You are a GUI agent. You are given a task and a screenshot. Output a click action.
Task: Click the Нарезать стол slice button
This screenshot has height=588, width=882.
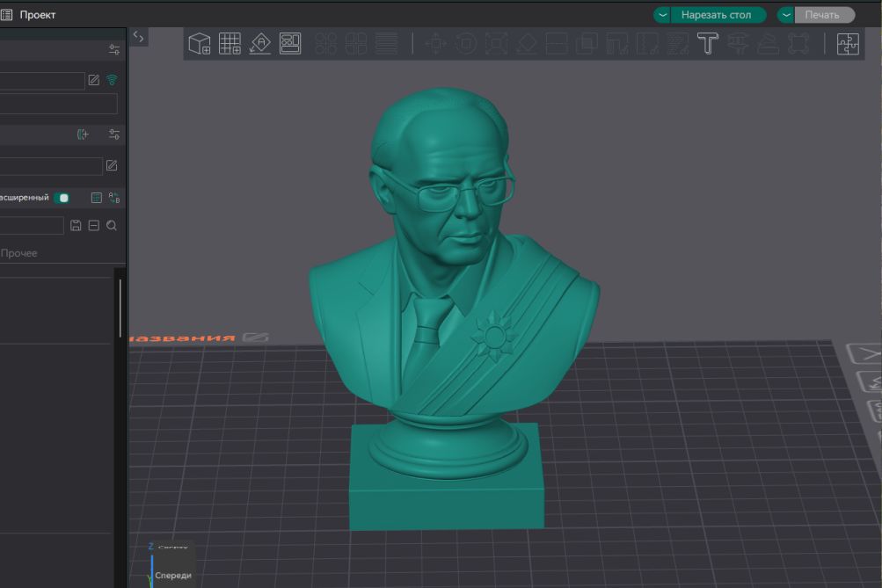point(718,15)
